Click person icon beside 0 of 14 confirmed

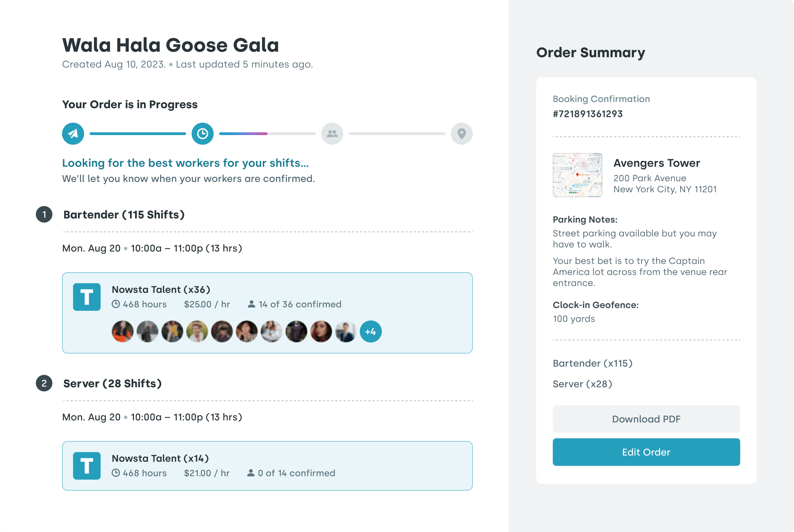[251, 473]
